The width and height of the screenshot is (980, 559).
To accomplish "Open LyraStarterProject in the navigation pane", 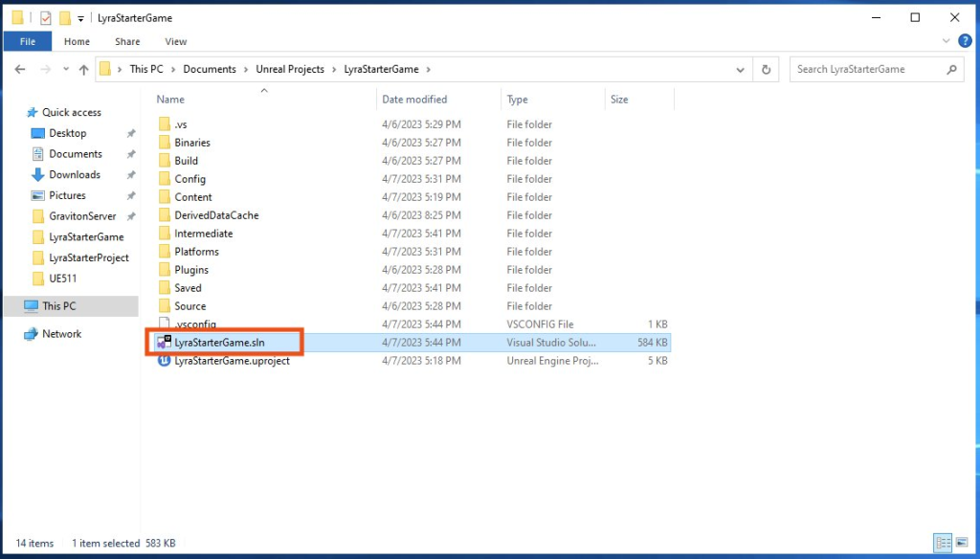I will point(89,257).
